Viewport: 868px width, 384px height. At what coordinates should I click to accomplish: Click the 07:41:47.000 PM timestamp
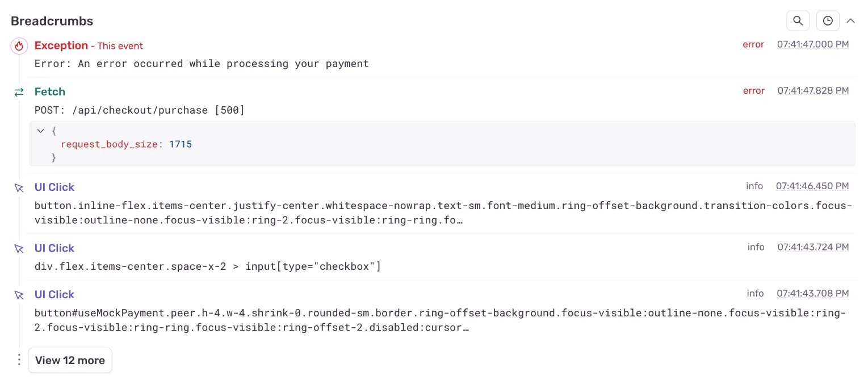813,44
